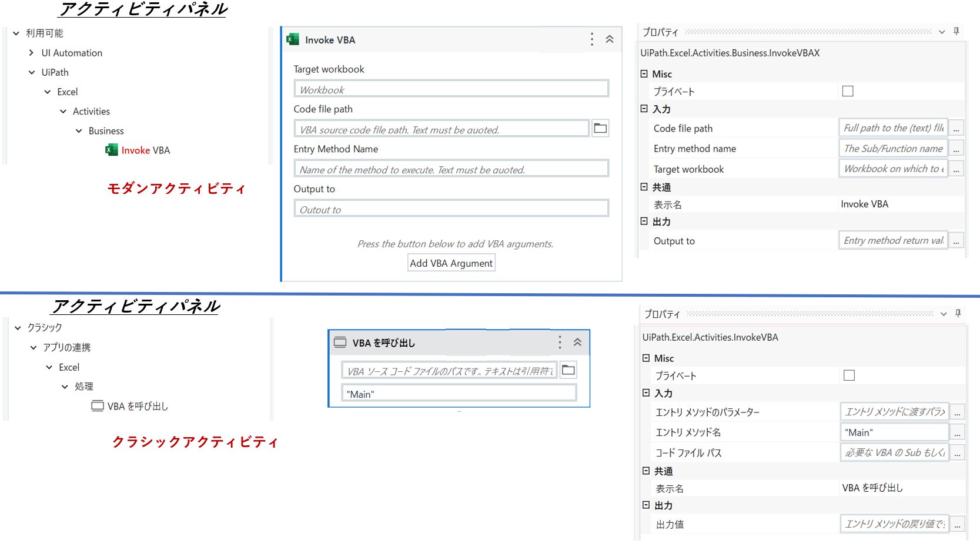Open the expression editor for エントリ メソッドのパラメーター
Image resolution: width=980 pixels, height=547 pixels.
tap(958, 412)
